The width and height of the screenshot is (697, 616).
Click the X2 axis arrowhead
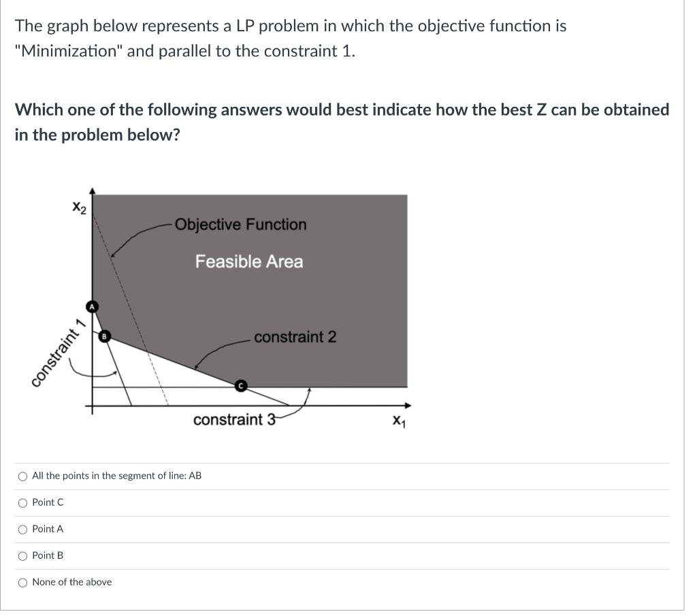[93, 189]
